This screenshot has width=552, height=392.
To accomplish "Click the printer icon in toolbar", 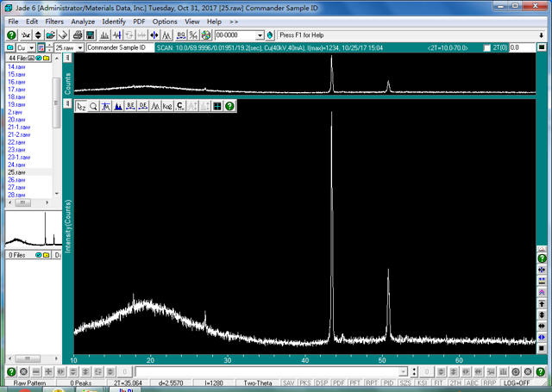I will coord(78,35).
